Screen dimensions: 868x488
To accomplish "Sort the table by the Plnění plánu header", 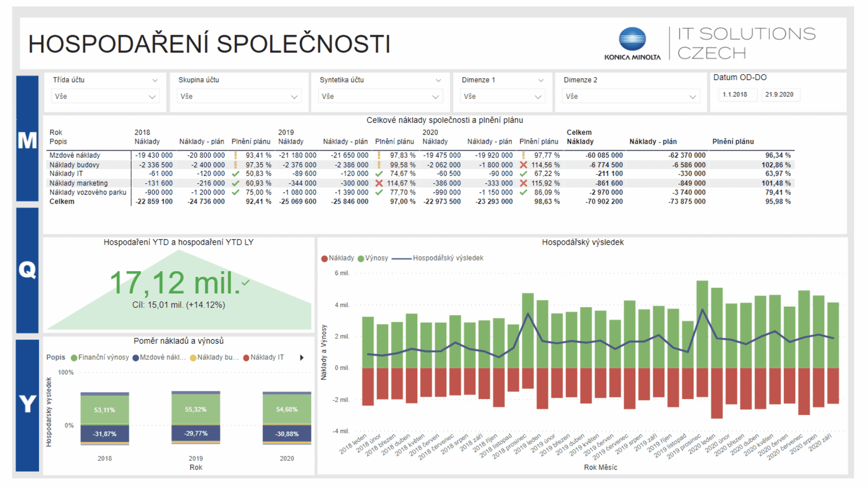I will click(x=251, y=141).
